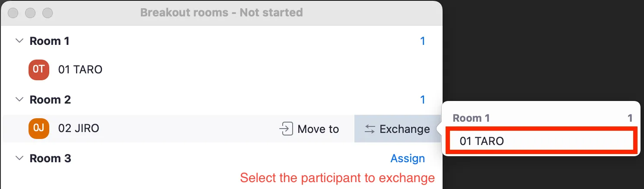Collapse Room 1 with its chevron

coord(19,41)
